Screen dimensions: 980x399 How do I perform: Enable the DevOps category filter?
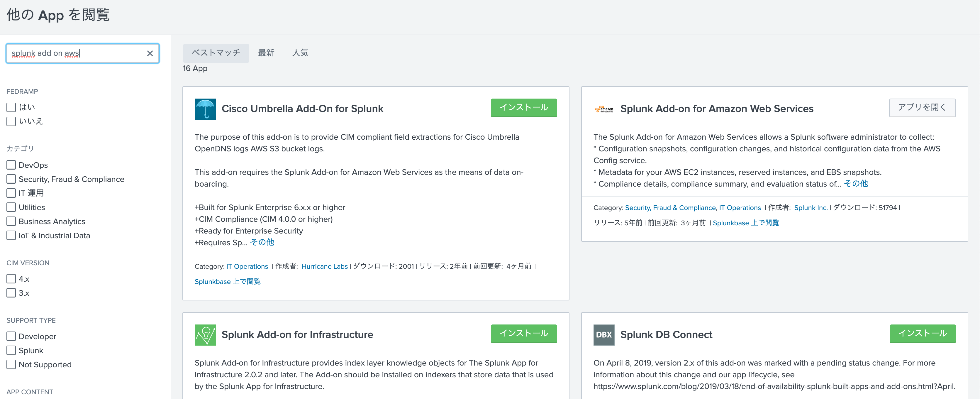pos(11,165)
